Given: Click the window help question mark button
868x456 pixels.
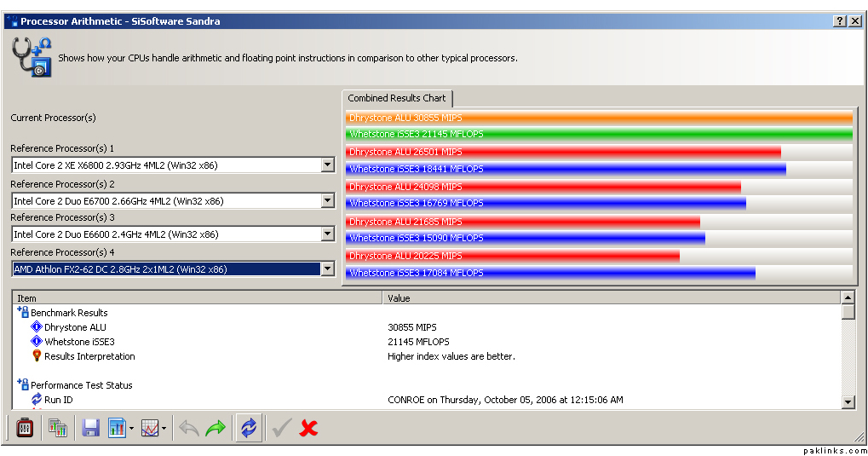Looking at the screenshot, I should tap(839, 21).
